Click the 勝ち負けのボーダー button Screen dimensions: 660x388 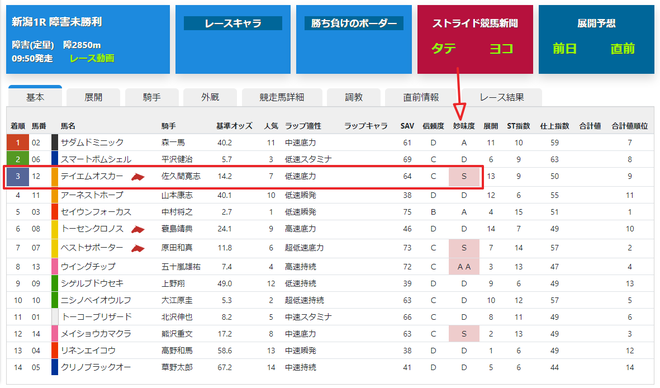[x=354, y=23]
